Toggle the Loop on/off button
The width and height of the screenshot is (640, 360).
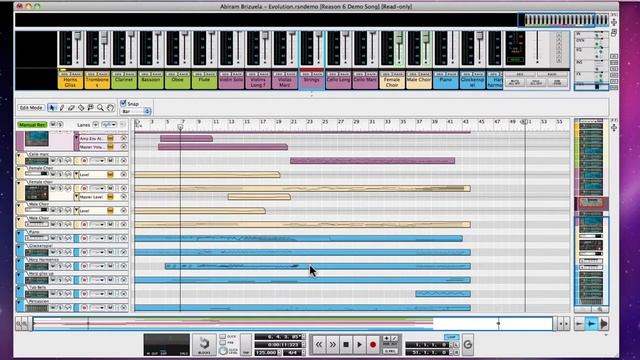coord(451,337)
